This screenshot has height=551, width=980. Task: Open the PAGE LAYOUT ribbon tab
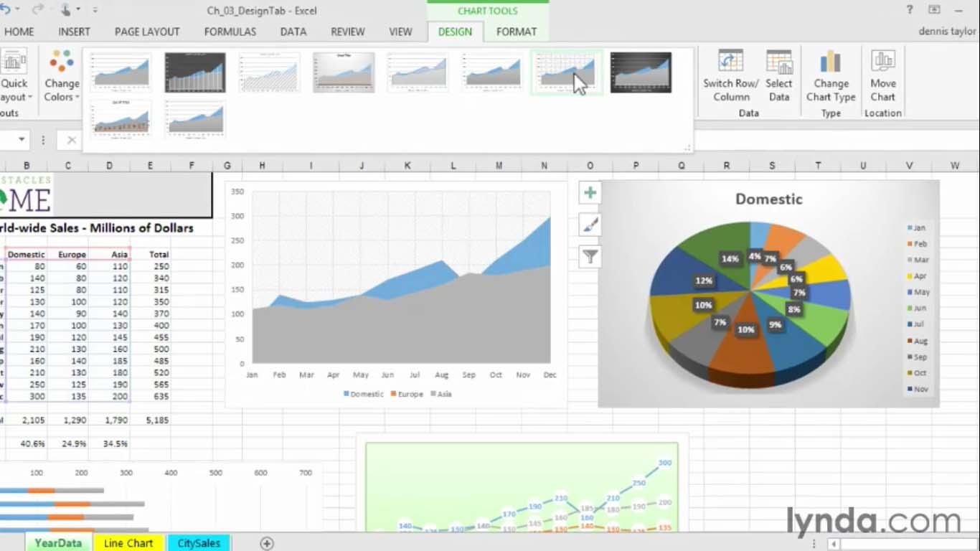(147, 32)
